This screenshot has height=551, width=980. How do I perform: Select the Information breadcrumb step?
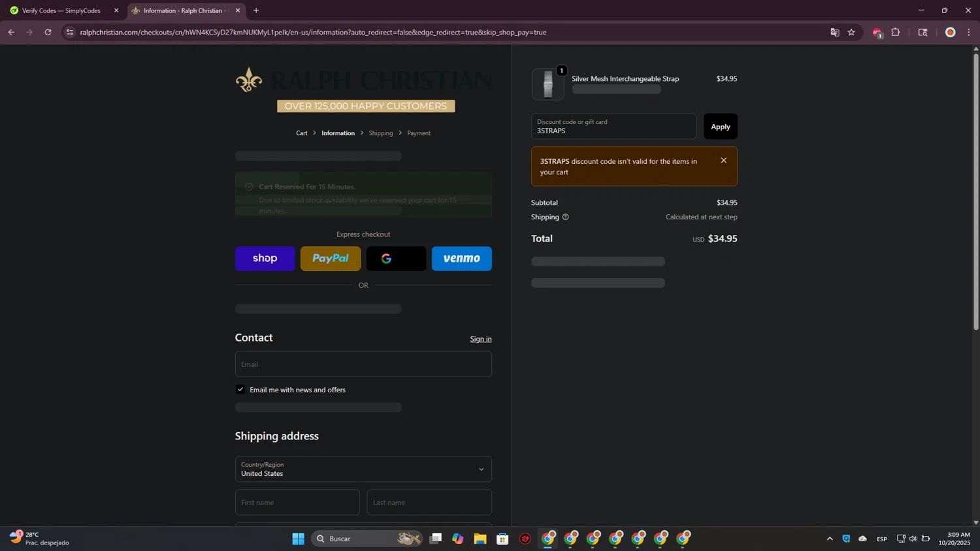[x=338, y=133]
